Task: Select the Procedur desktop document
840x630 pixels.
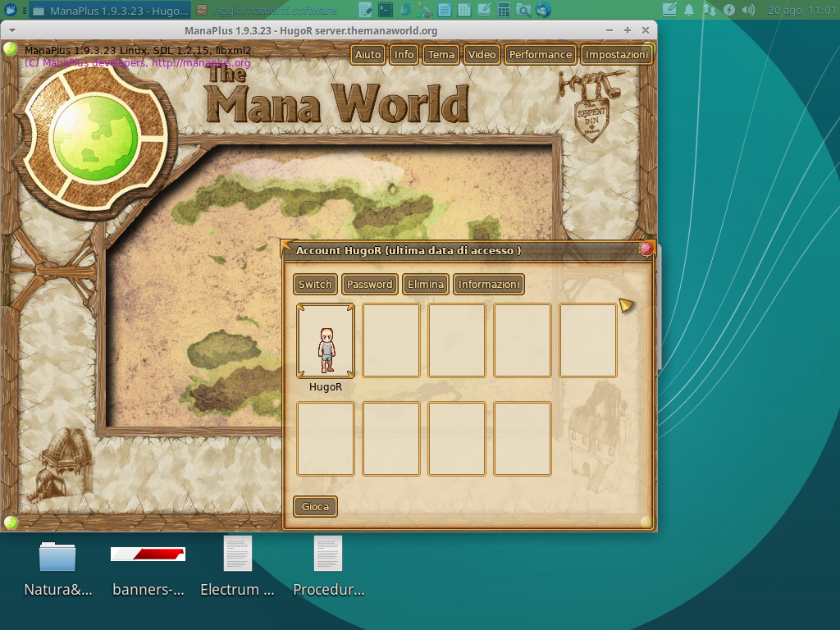Action: tap(328, 568)
